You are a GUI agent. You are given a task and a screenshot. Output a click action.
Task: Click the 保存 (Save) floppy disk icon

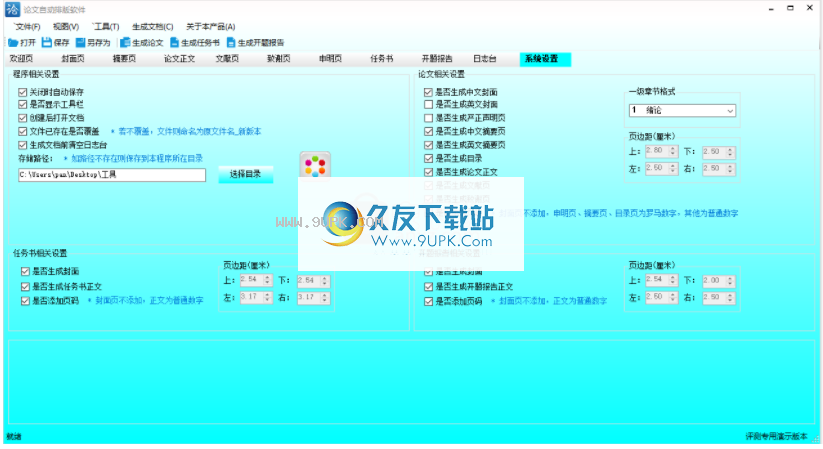pyautogui.click(x=47, y=43)
